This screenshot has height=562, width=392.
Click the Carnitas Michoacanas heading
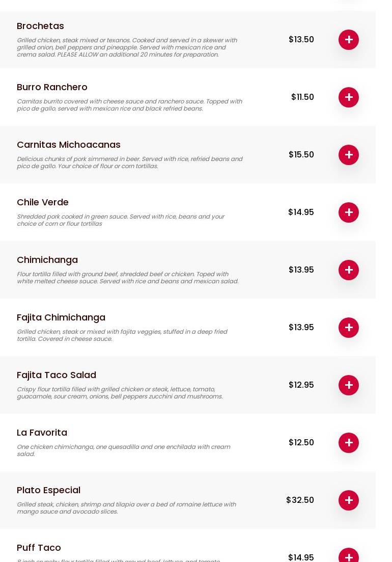pos(69,145)
